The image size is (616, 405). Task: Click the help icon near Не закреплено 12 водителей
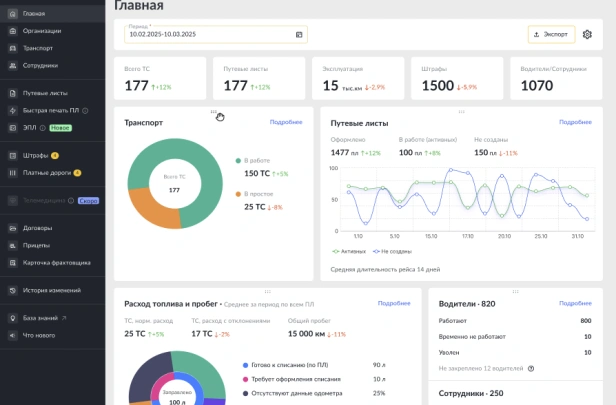point(531,368)
